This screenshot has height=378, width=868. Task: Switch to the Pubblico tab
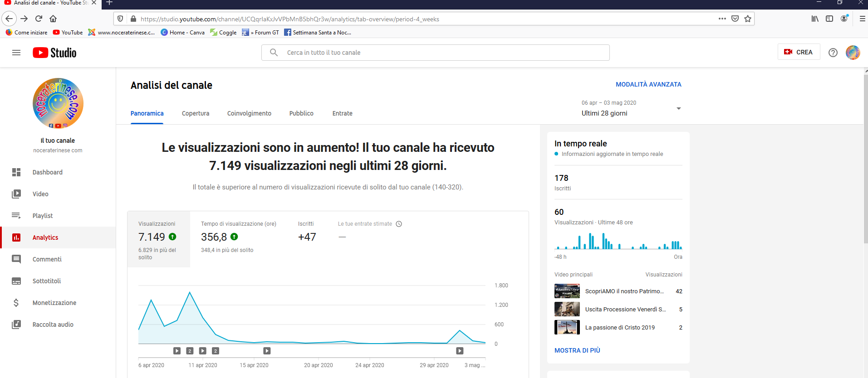tap(301, 113)
